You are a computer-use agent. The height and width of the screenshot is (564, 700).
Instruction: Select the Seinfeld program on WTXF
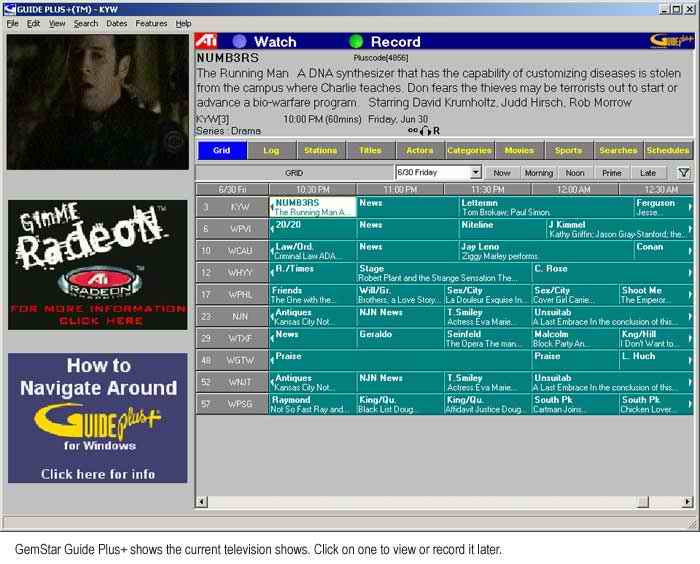488,338
